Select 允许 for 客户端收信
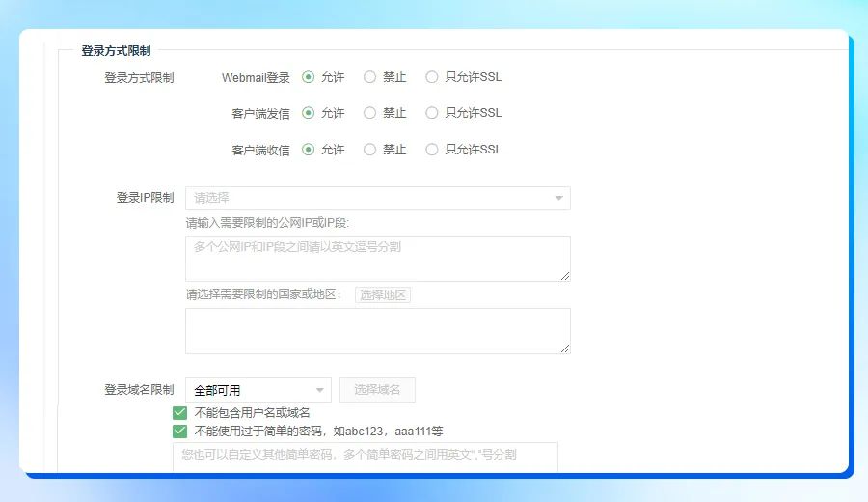The width and height of the screenshot is (868, 502). (309, 150)
